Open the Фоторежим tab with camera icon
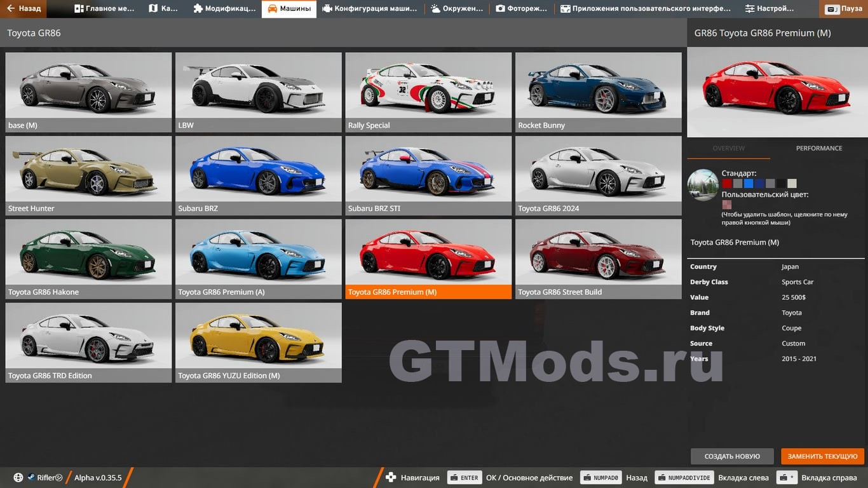Image resolution: width=868 pixels, height=488 pixels. tap(522, 9)
